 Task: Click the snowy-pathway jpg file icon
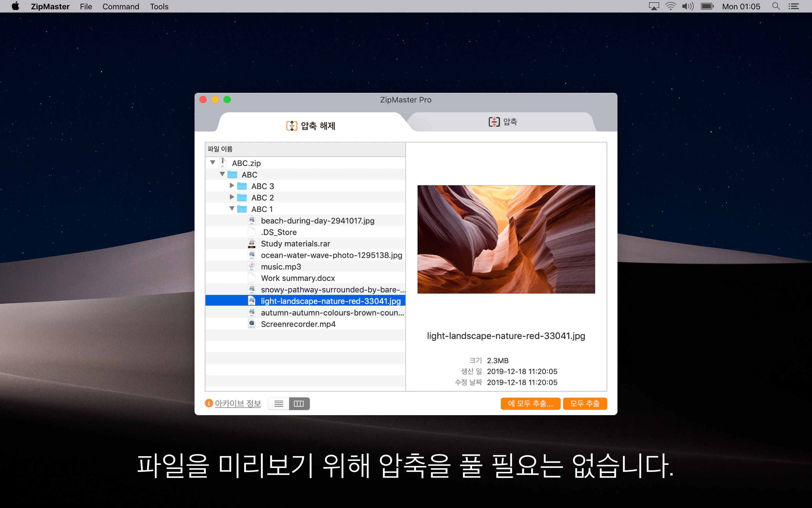point(252,289)
